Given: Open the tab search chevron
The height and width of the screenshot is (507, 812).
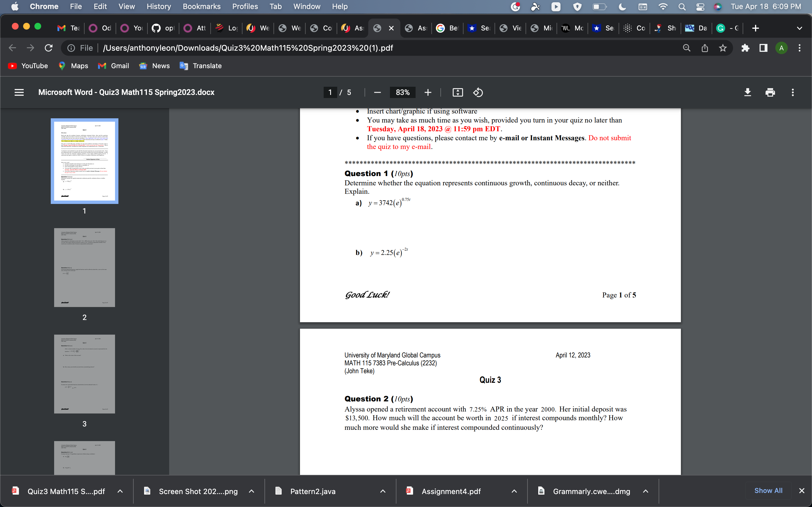Looking at the screenshot, I should pos(800,28).
